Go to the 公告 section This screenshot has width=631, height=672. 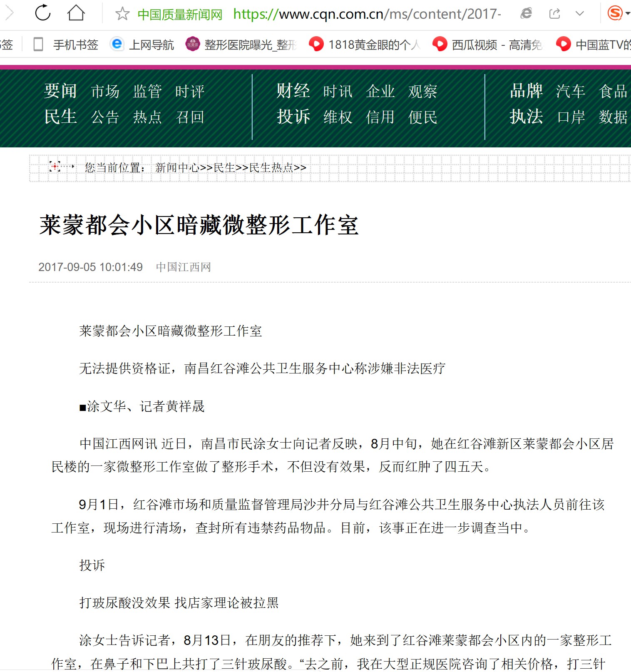pyautogui.click(x=105, y=117)
